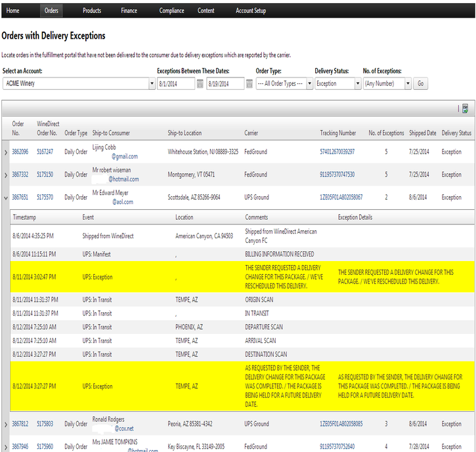Open order number 3867812 link
Viewport: 476px width, 452px height.
(x=20, y=424)
